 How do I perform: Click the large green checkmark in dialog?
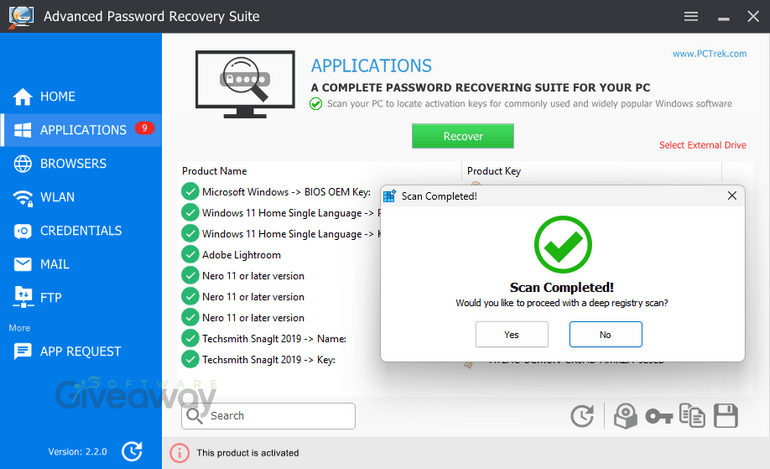pos(563,245)
